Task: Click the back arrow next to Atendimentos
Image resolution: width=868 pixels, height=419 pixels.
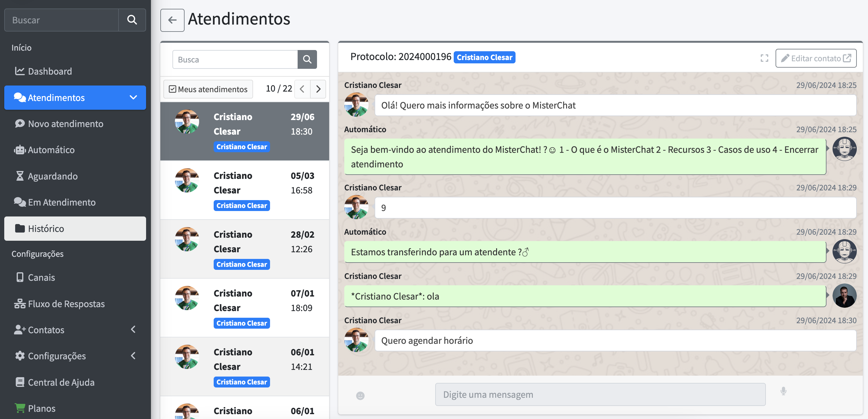Action: [172, 20]
